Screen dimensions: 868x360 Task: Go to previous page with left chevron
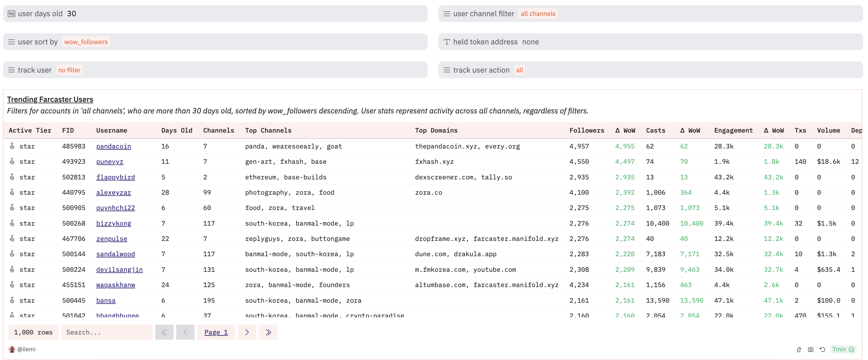(185, 332)
